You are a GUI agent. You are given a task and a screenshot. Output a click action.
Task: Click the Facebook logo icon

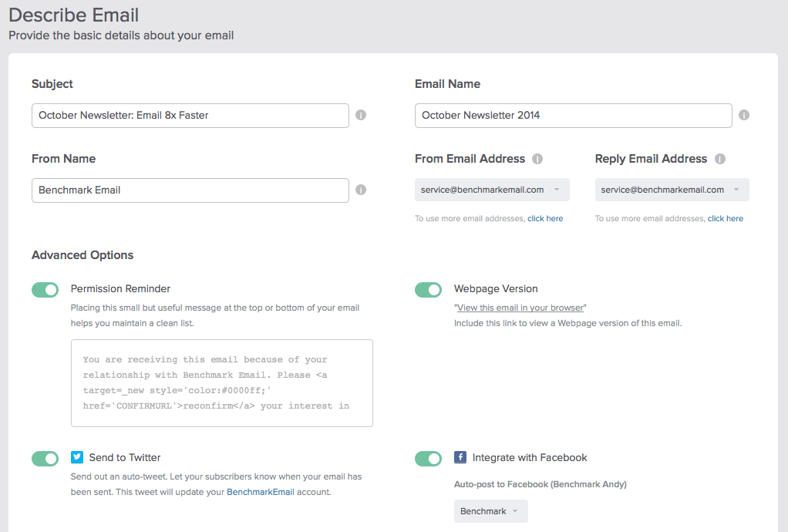[x=460, y=457]
